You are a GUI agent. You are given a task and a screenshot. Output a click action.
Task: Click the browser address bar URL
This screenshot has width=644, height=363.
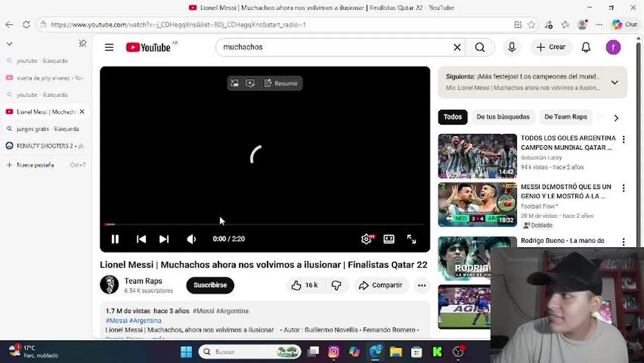click(178, 25)
